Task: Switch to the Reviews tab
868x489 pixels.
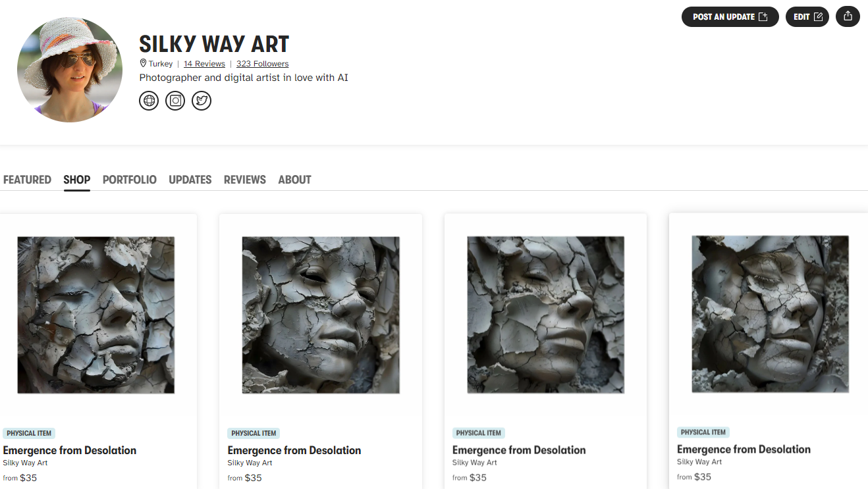Action: point(245,180)
